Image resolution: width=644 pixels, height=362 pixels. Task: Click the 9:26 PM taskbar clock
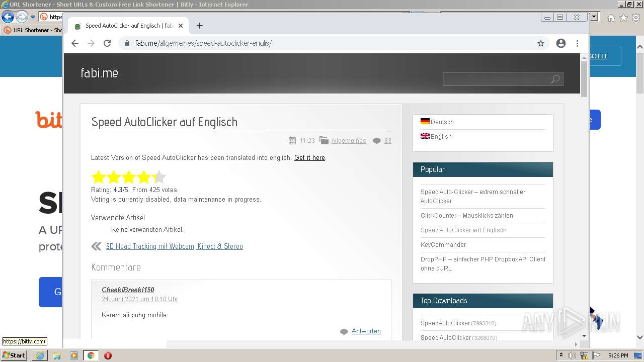618,355
